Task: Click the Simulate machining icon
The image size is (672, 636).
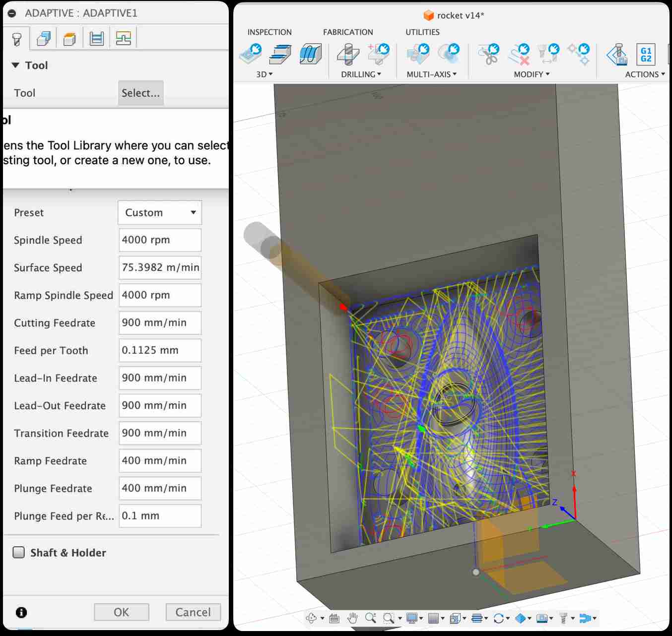Action: [617, 54]
